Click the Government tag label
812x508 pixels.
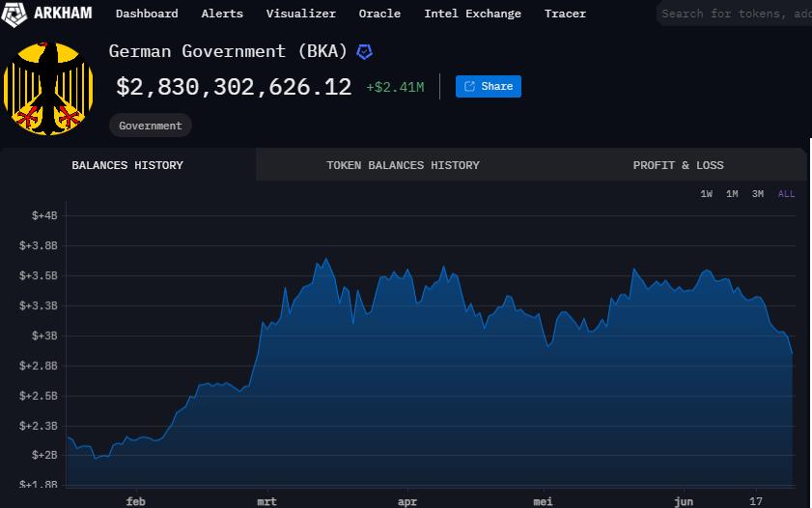pos(151,126)
